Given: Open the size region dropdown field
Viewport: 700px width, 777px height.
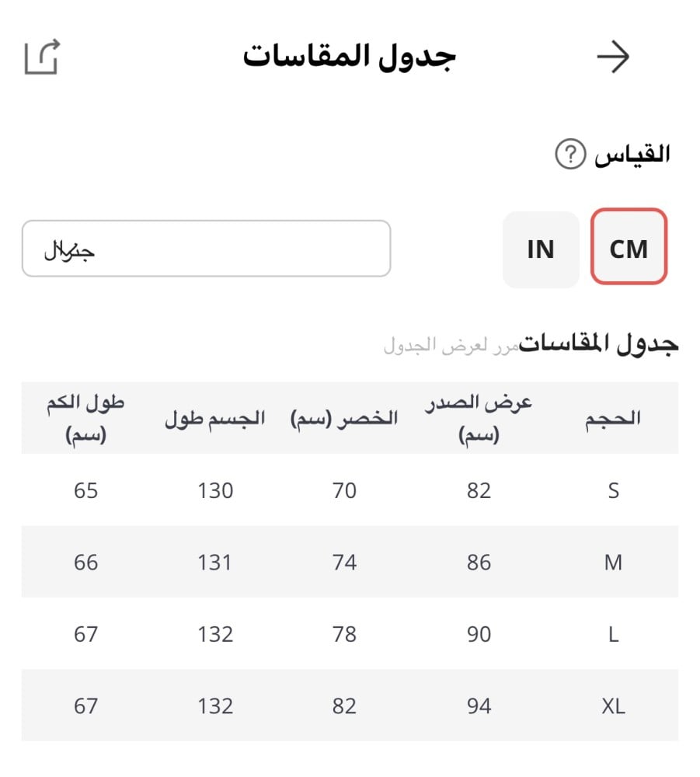Looking at the screenshot, I should pos(206,249).
